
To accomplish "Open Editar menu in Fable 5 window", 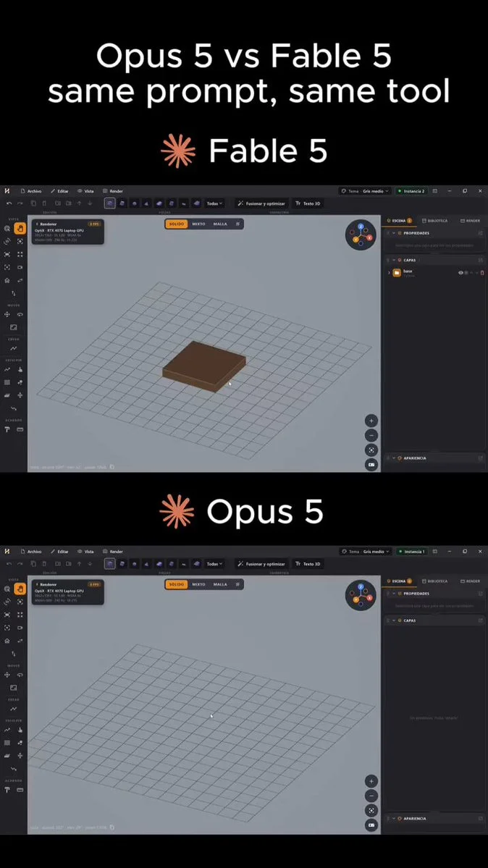I will pyautogui.click(x=60, y=191).
